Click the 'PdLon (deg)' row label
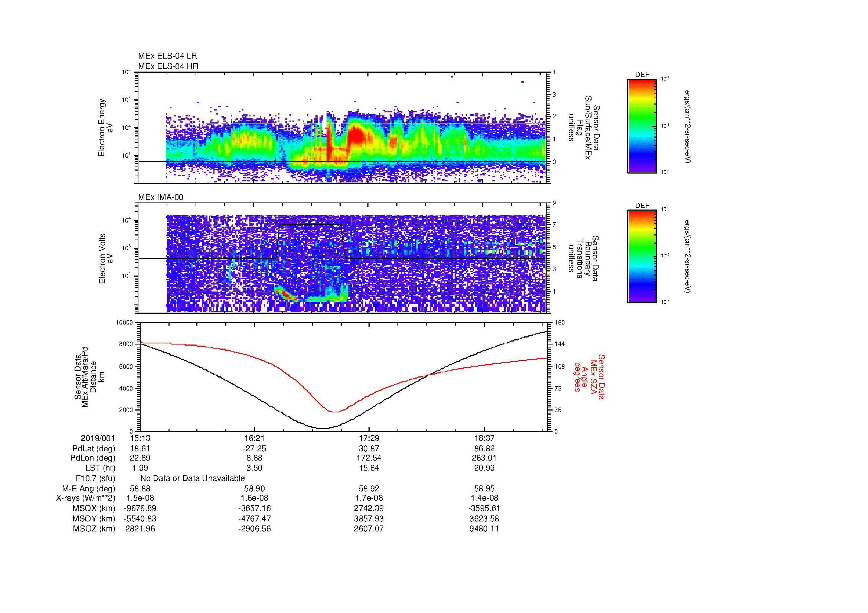 tap(93, 458)
